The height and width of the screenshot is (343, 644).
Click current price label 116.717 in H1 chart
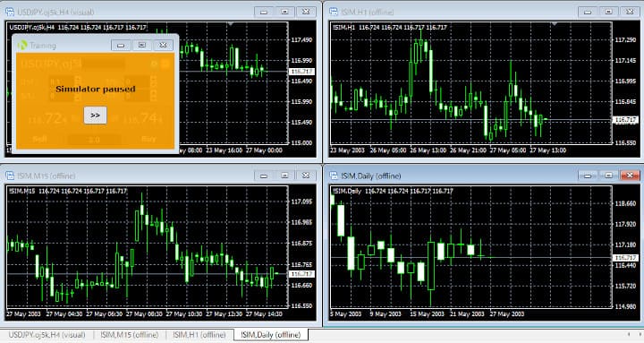(625, 120)
